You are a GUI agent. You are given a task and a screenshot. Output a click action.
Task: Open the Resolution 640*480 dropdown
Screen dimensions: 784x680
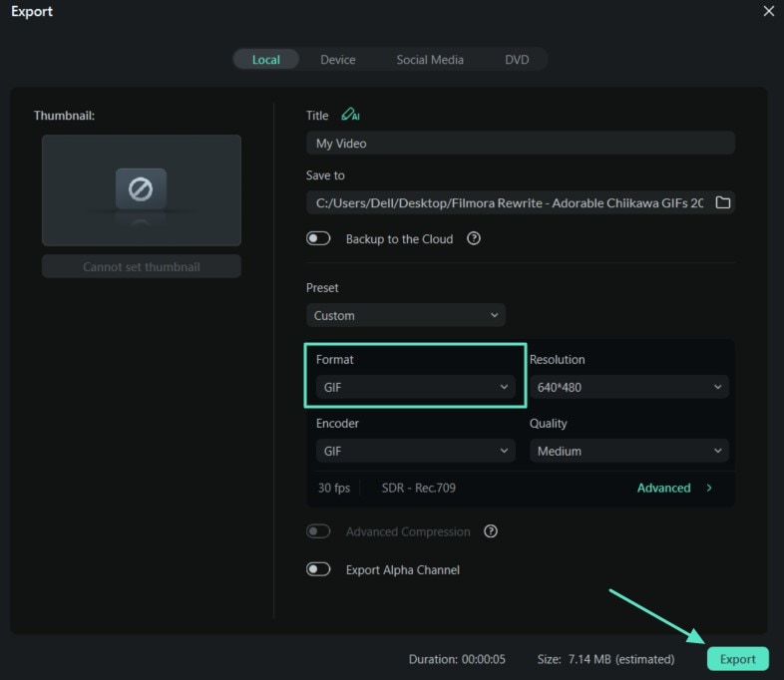pyautogui.click(x=629, y=387)
